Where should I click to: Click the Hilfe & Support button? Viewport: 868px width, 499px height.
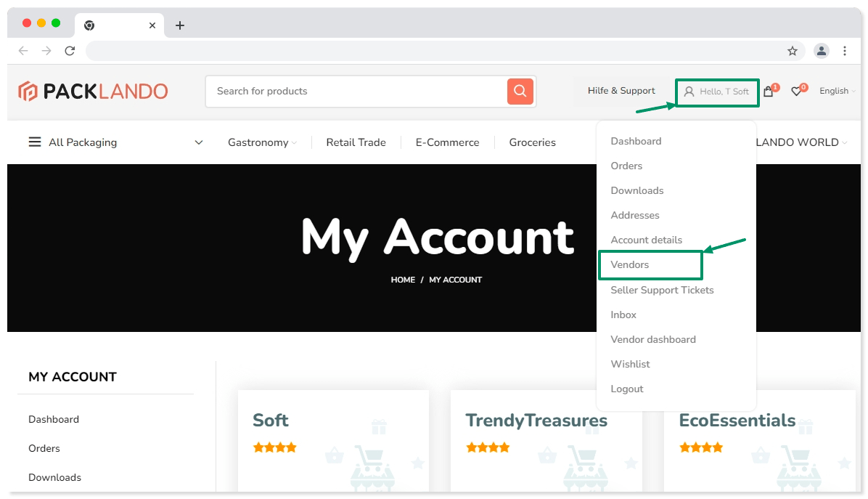pyautogui.click(x=621, y=92)
